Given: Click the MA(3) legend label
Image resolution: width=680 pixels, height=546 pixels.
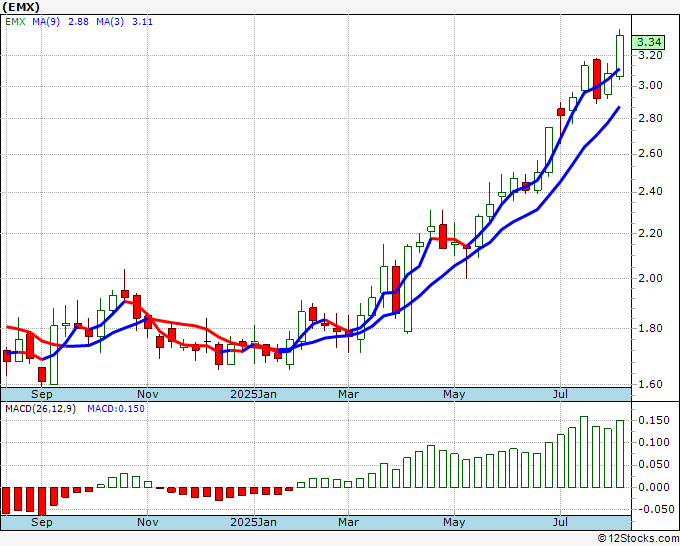Looking at the screenshot, I should [110, 22].
